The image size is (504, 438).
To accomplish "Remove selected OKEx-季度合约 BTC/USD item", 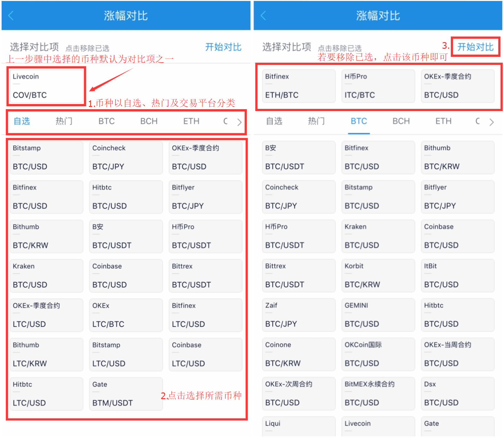I will (x=458, y=86).
